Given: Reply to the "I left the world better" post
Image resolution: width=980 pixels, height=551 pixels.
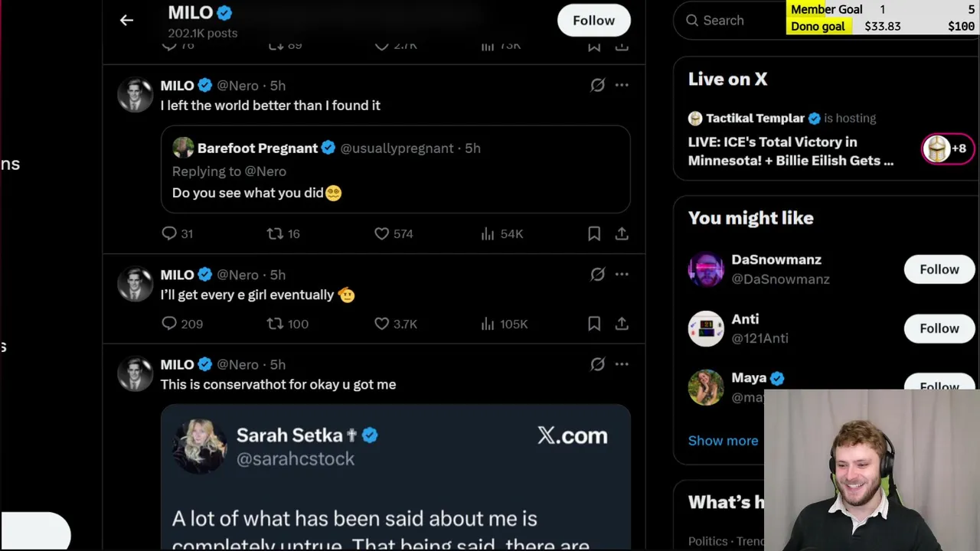Looking at the screenshot, I should click(x=169, y=233).
